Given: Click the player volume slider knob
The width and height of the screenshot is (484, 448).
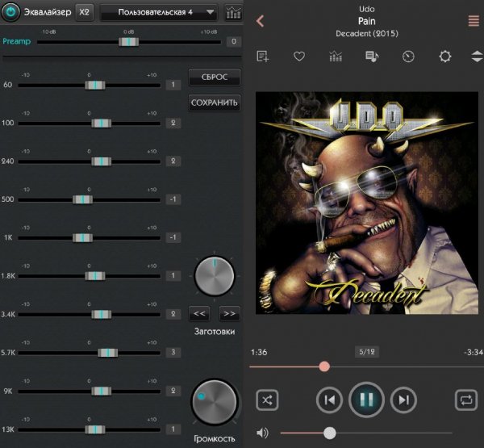Looking at the screenshot, I should point(330,433).
